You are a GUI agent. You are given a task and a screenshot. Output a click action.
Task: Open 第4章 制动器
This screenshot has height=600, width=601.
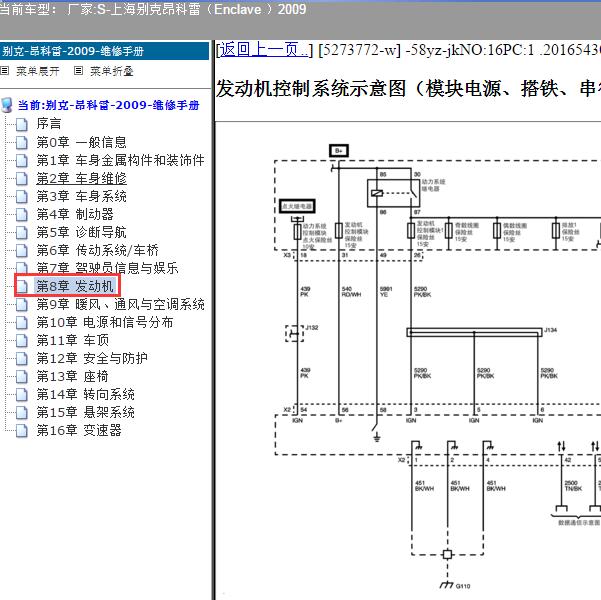click(75, 214)
